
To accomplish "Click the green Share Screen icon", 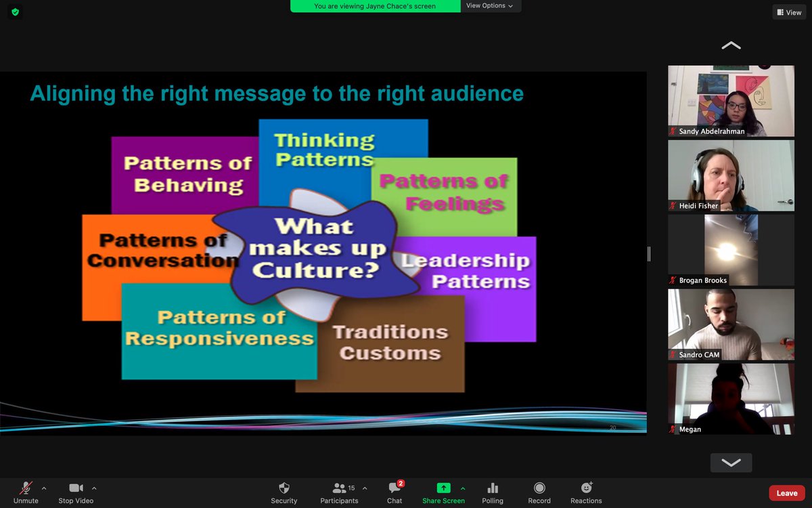I will click(x=443, y=488).
